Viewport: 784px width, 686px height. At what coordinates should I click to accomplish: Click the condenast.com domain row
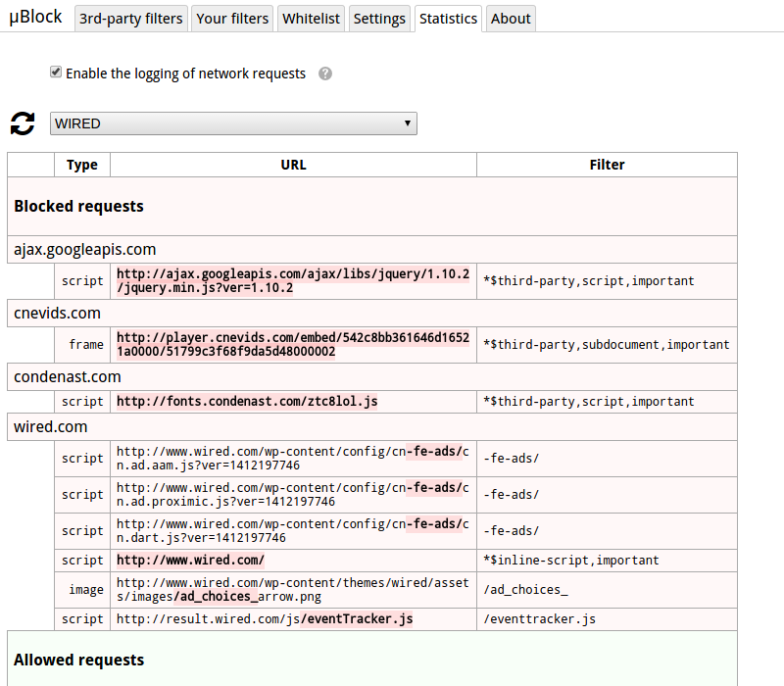pos(372,376)
